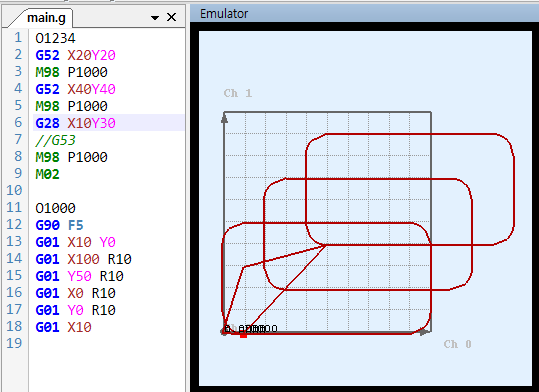The image size is (539, 392).
Task: Click the Ch 0 axis label
Action: point(457,344)
